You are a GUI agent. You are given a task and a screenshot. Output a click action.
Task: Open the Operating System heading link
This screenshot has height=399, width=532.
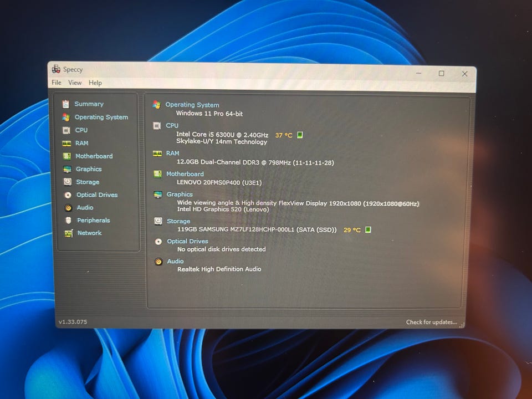(x=192, y=105)
